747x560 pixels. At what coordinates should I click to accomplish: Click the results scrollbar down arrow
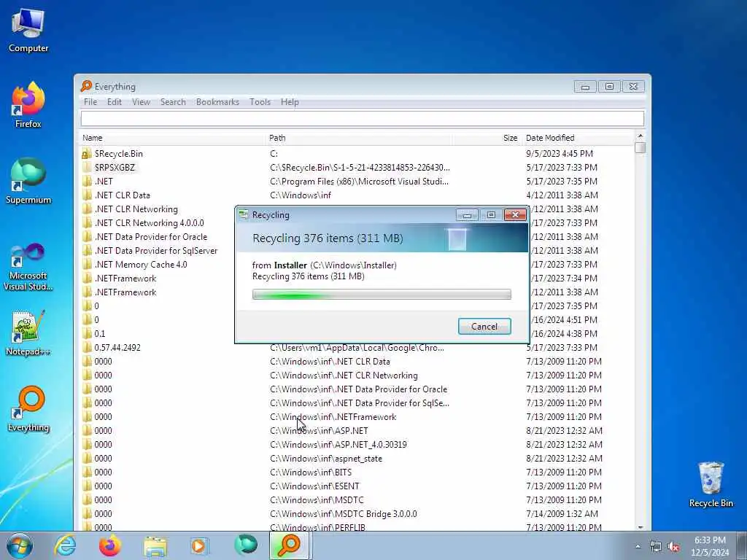(x=640, y=526)
